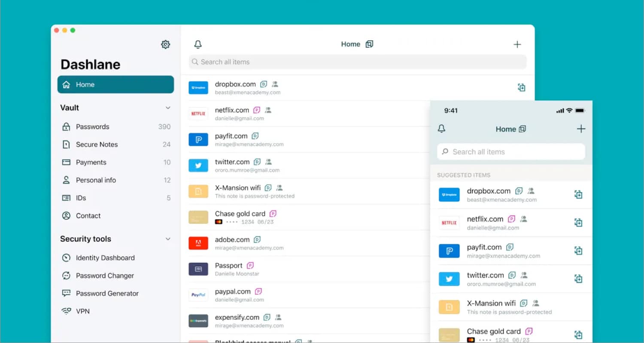Open adobe.com entry
Screen dimensions: 644x343
coord(306,243)
